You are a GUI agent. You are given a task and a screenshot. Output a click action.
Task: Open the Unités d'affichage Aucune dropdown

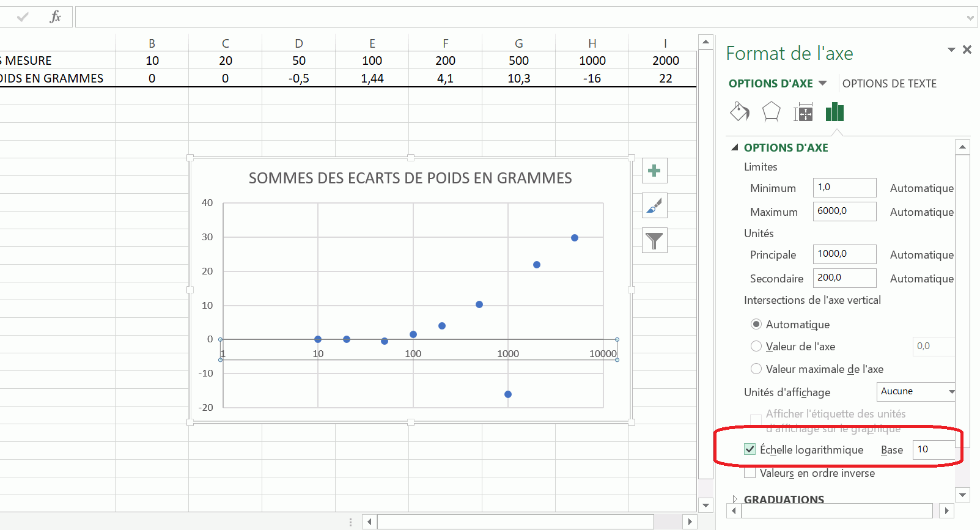point(916,391)
